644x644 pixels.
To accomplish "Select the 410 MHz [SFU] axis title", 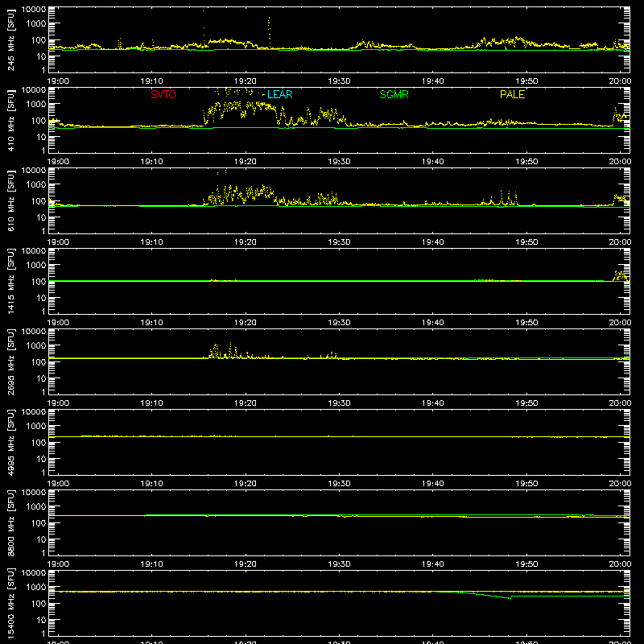I will click(10, 122).
